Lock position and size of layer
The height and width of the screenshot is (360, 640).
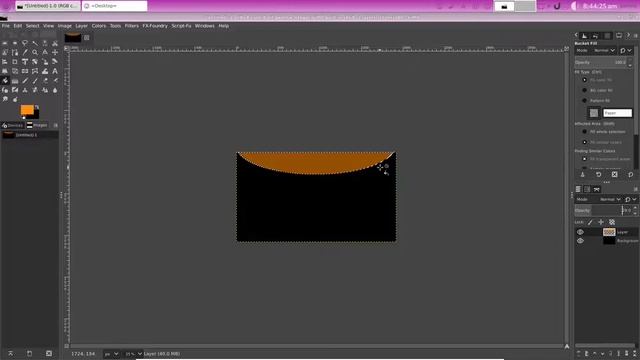coord(601,222)
